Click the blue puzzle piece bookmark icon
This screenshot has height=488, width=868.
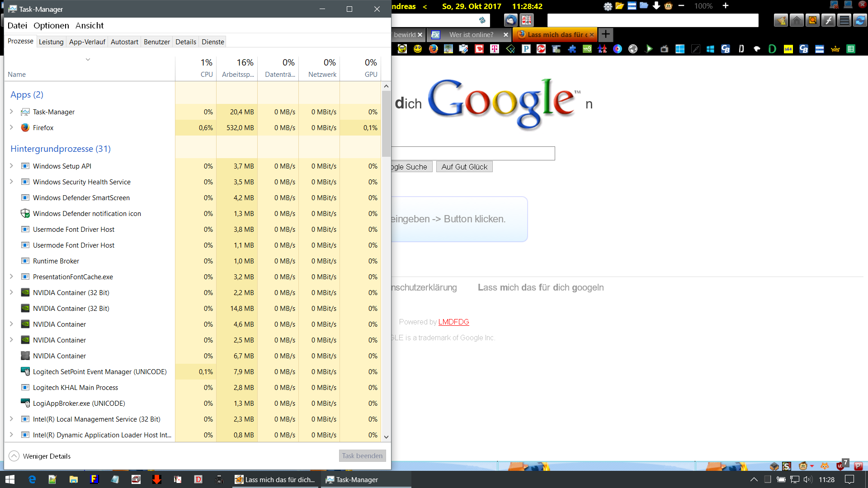click(572, 49)
